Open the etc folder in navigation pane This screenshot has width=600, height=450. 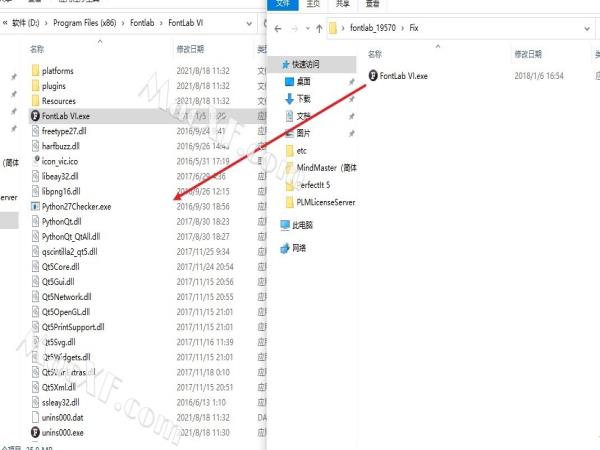(302, 151)
